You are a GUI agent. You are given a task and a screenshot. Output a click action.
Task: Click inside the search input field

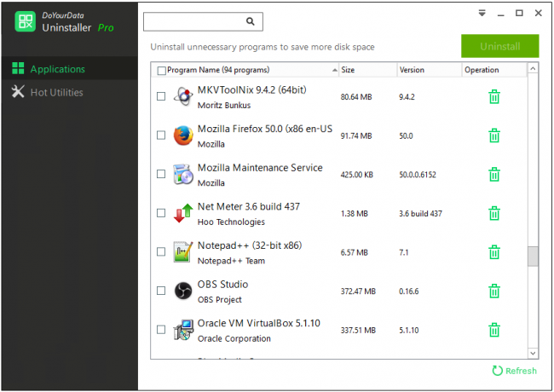pos(194,21)
